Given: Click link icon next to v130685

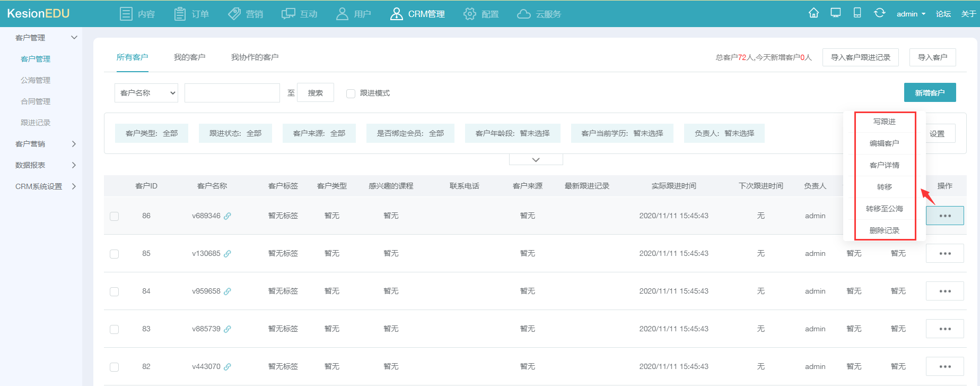Looking at the screenshot, I should 227,254.
